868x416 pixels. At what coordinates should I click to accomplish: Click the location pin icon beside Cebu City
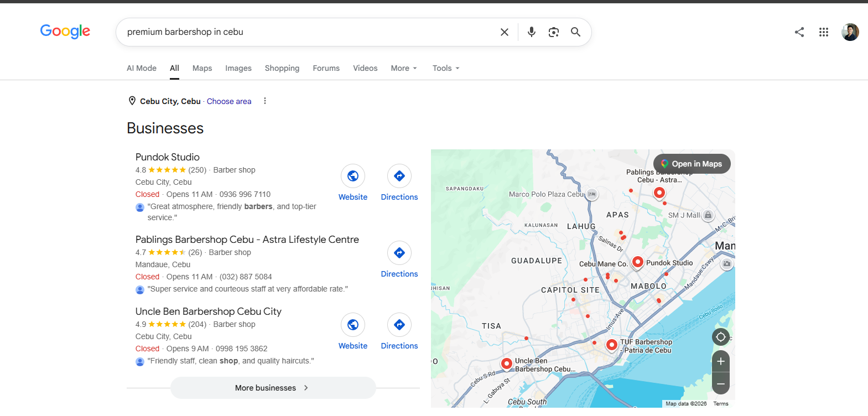(x=132, y=101)
